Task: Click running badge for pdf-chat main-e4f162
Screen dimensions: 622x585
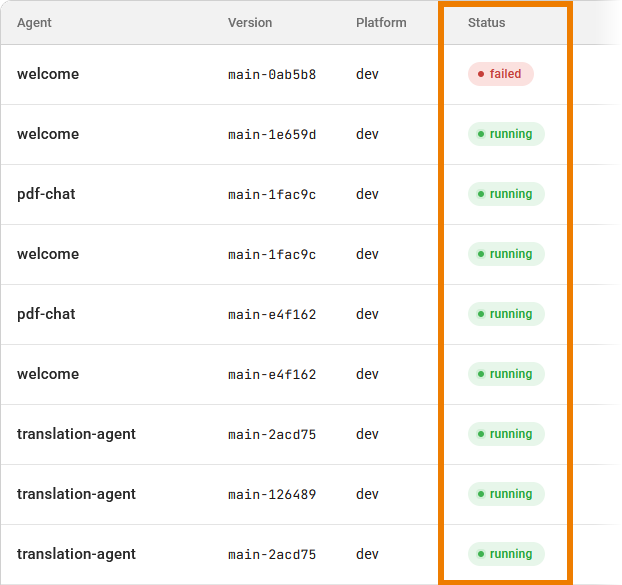Action: tap(506, 314)
